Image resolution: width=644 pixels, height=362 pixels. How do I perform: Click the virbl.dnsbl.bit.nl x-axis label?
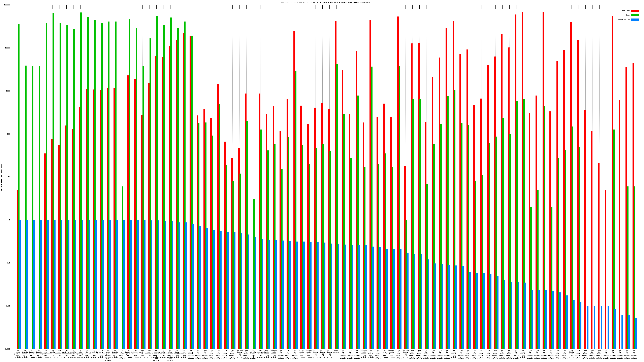point(253,355)
